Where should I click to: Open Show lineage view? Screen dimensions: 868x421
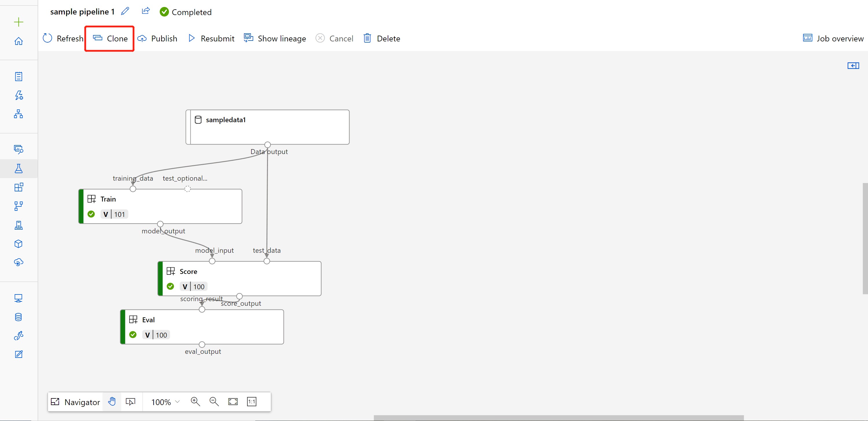275,39
